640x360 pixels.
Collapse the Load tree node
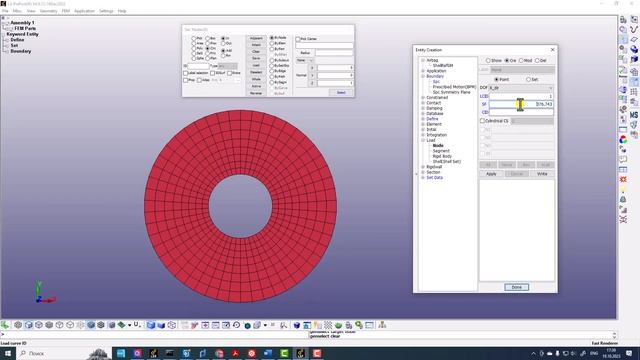pyautogui.click(x=423, y=140)
